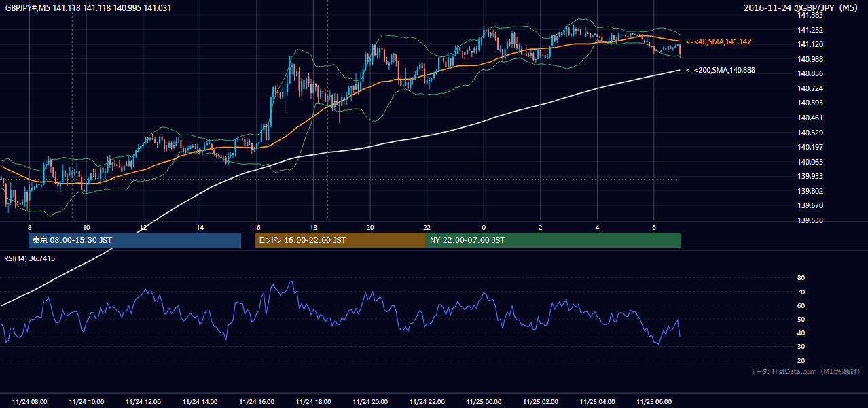Image resolution: width=868 pixels, height=408 pixels.
Task: Click the GBPJPY#,M5 symbol header text
Action: point(88,7)
